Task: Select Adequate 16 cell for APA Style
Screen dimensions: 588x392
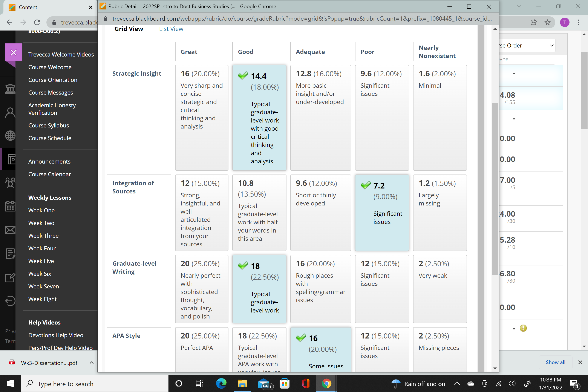Action: [320, 349]
